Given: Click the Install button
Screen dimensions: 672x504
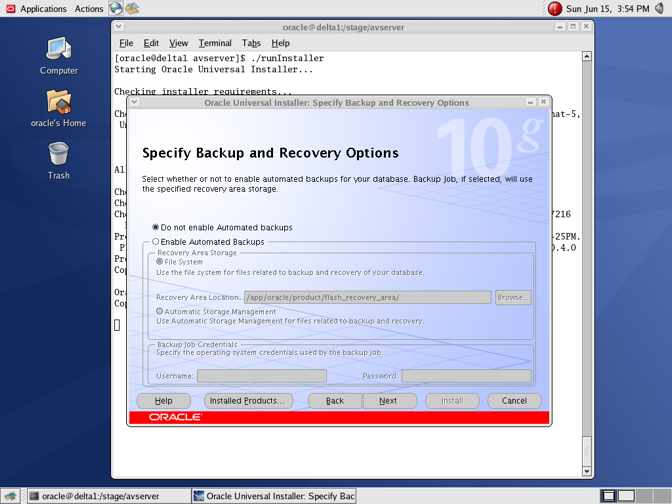Looking at the screenshot, I should (452, 401).
